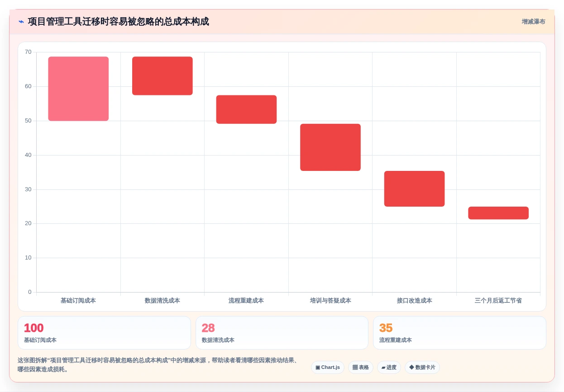Click the 接口改造成本 x-axis label
This screenshot has width=564, height=392.
[x=415, y=300]
